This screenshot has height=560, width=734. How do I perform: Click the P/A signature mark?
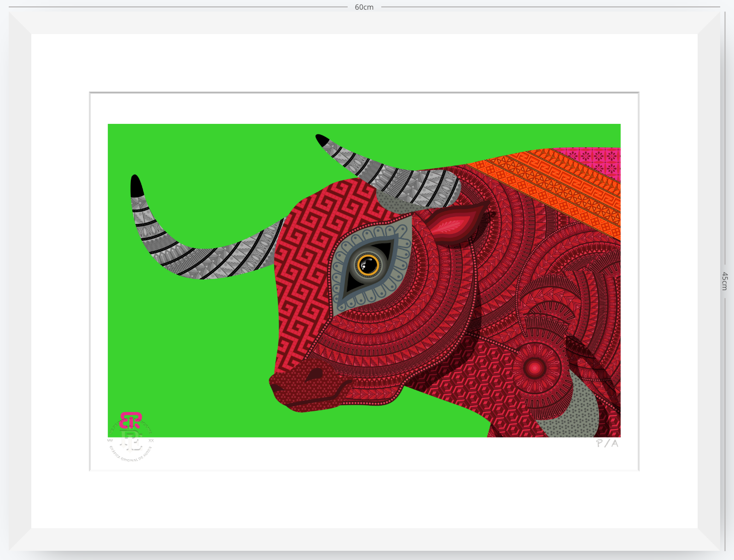tap(607, 443)
